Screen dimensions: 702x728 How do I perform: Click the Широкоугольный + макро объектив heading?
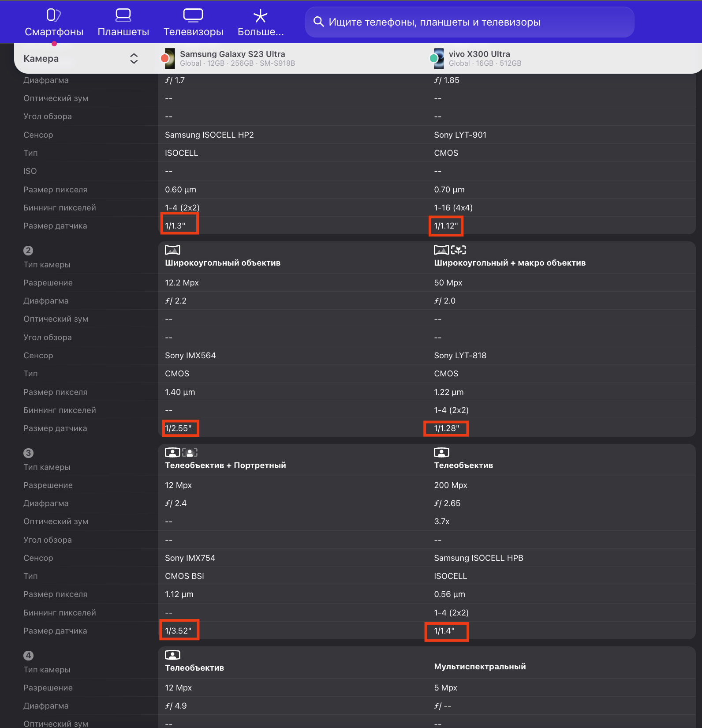tap(510, 263)
